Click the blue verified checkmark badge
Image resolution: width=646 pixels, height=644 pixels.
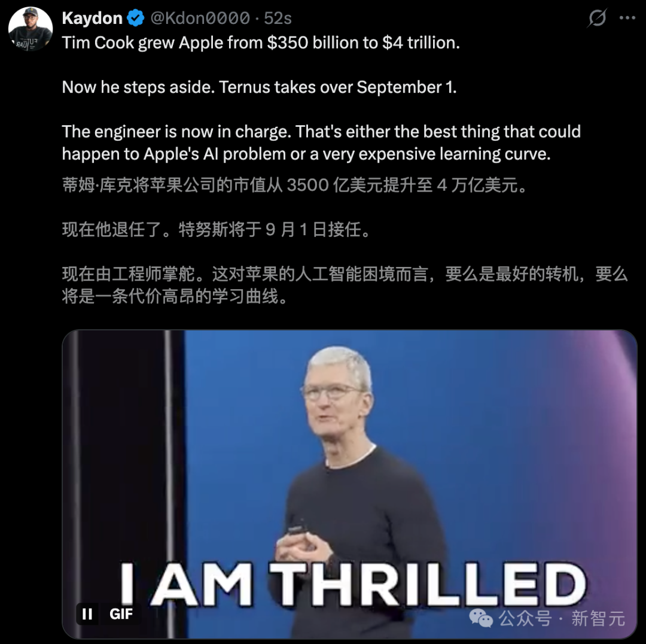coord(136,18)
